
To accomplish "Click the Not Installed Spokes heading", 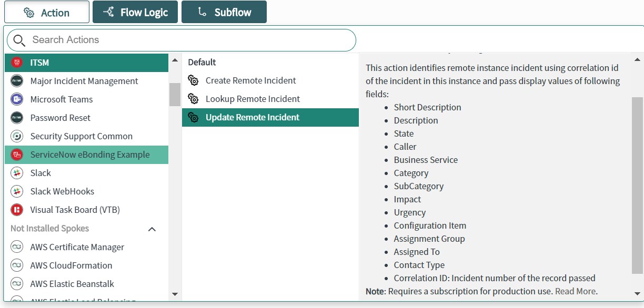I will [x=49, y=229].
